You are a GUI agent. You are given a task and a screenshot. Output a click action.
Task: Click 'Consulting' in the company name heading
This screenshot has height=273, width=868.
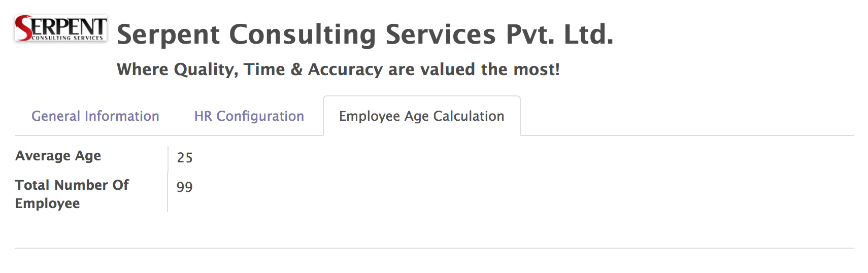click(x=303, y=35)
